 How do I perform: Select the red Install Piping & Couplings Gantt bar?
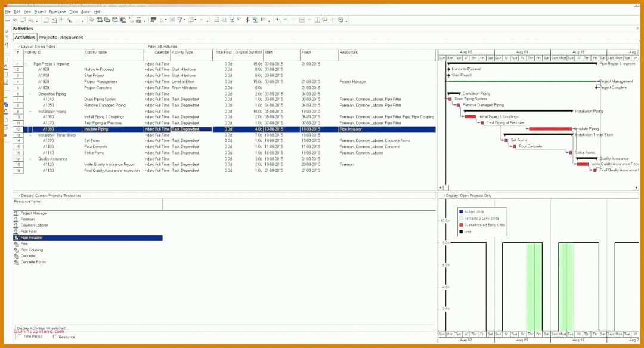point(470,117)
